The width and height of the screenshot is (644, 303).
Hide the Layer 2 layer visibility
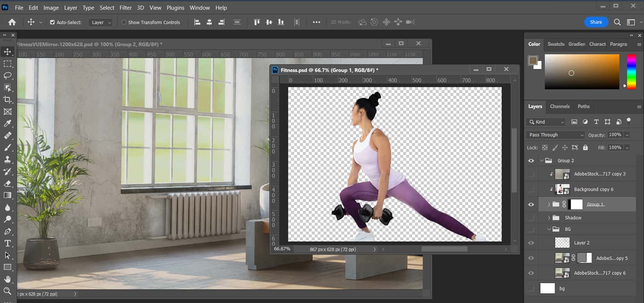coord(531,243)
